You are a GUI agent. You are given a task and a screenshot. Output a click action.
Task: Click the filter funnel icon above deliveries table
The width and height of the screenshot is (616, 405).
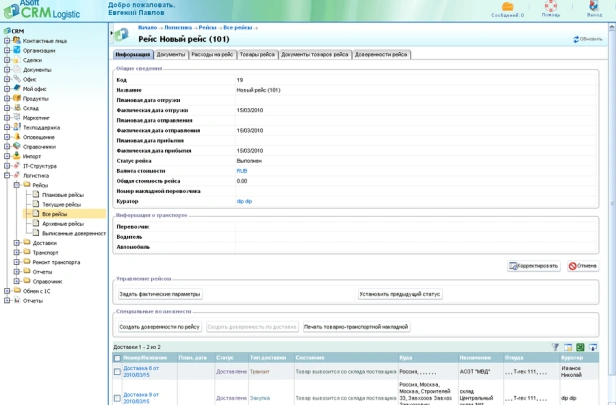pos(556,347)
